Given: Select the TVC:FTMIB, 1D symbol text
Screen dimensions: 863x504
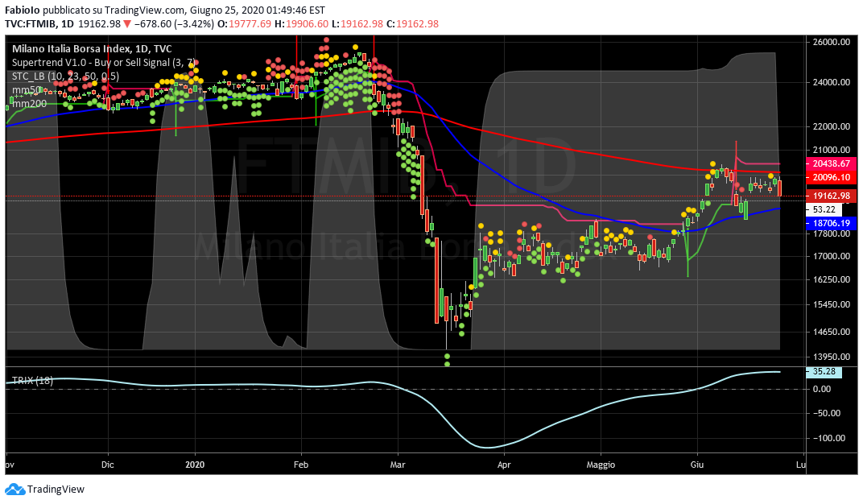Looking at the screenshot, I should pyautogui.click(x=39, y=23).
